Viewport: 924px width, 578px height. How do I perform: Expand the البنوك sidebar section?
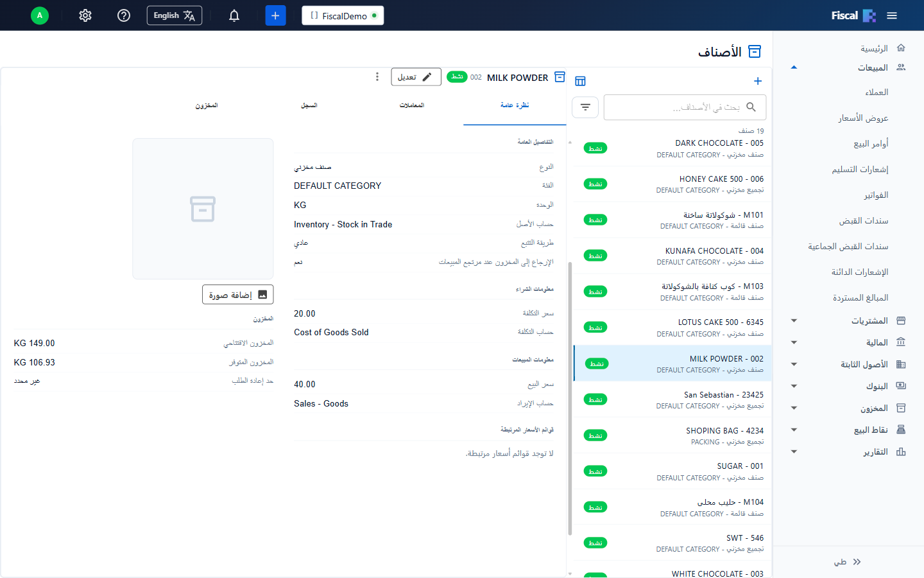click(794, 386)
